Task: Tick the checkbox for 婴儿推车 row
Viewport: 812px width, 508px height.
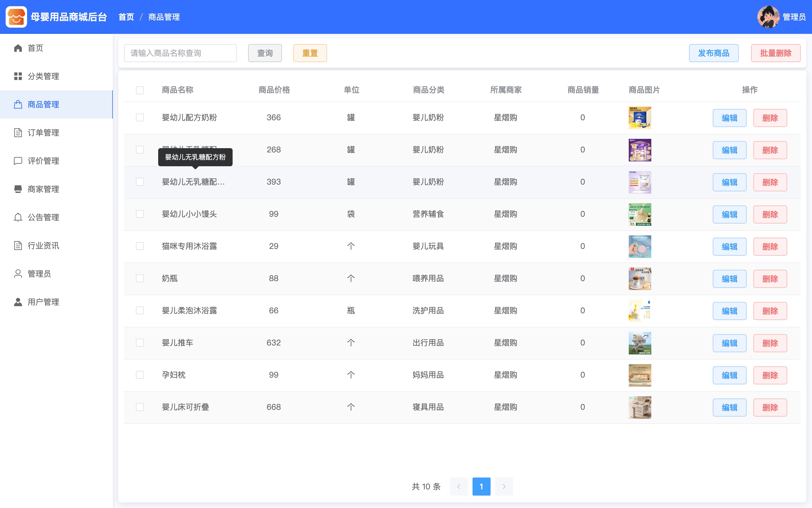Action: [140, 343]
